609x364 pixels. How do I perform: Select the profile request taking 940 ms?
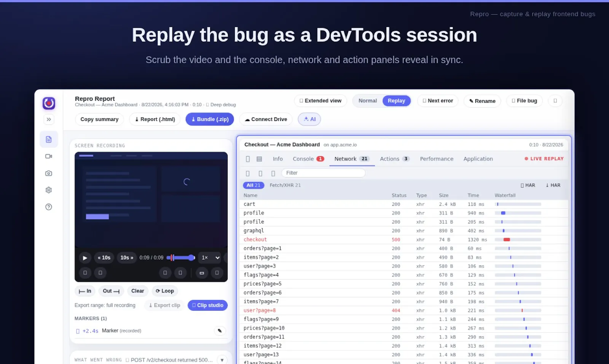click(x=403, y=213)
